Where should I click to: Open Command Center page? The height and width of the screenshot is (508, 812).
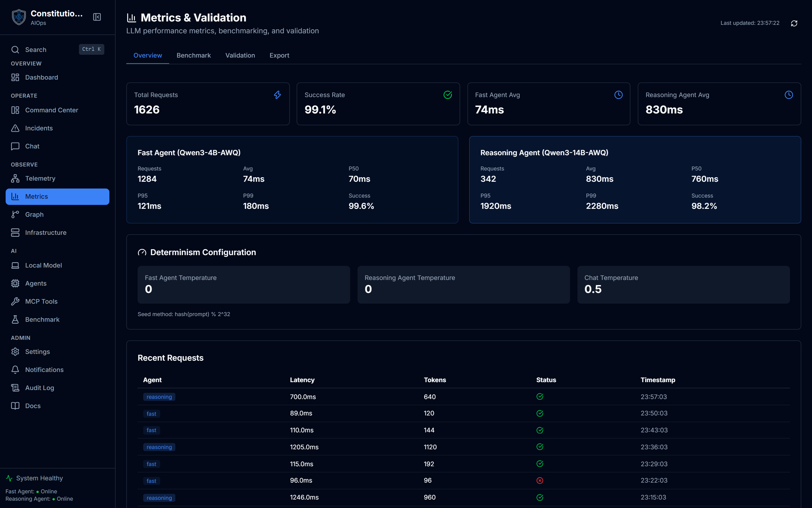[58, 110]
